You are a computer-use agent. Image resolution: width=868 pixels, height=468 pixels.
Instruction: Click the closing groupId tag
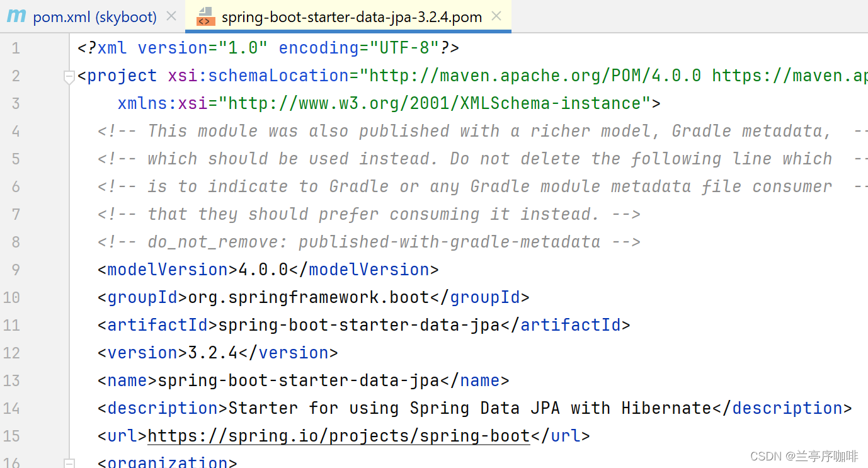pyautogui.click(x=480, y=297)
